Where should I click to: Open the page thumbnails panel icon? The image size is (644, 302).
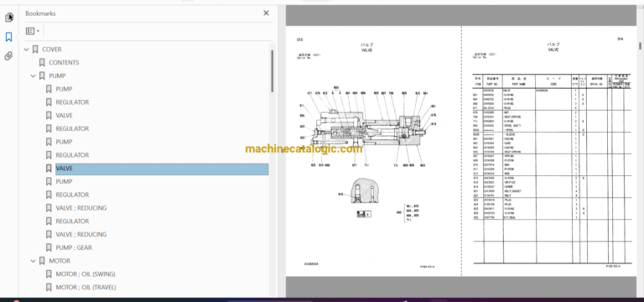tap(9, 18)
